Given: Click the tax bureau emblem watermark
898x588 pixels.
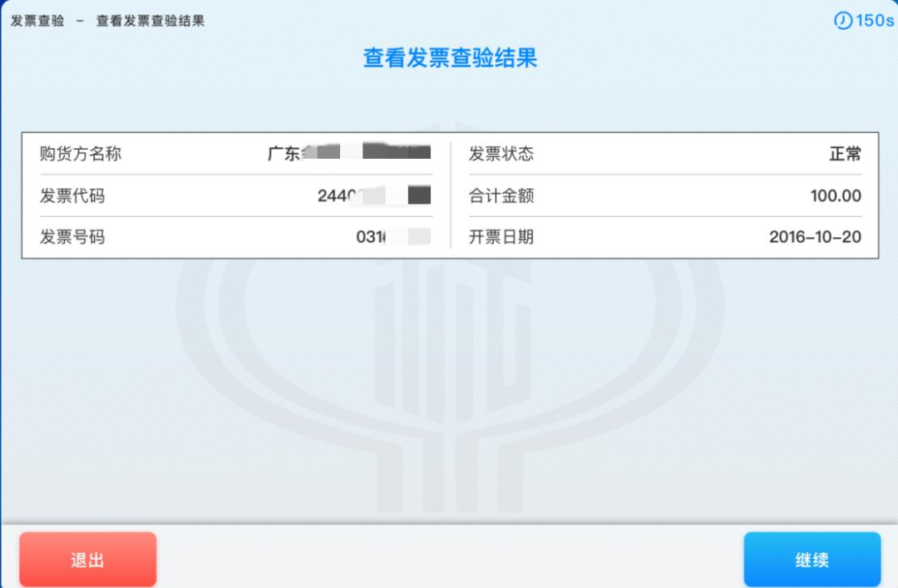Looking at the screenshot, I should pos(449,374).
